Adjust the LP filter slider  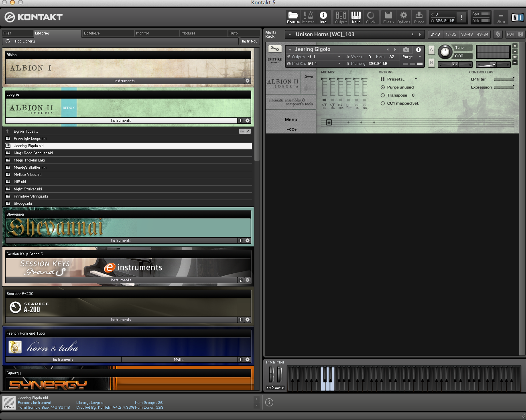(x=504, y=79)
